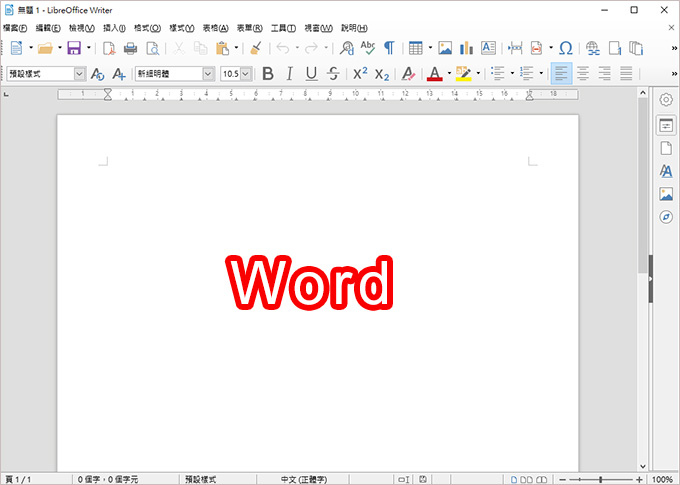
Task: Apply red font color
Action: [435, 74]
